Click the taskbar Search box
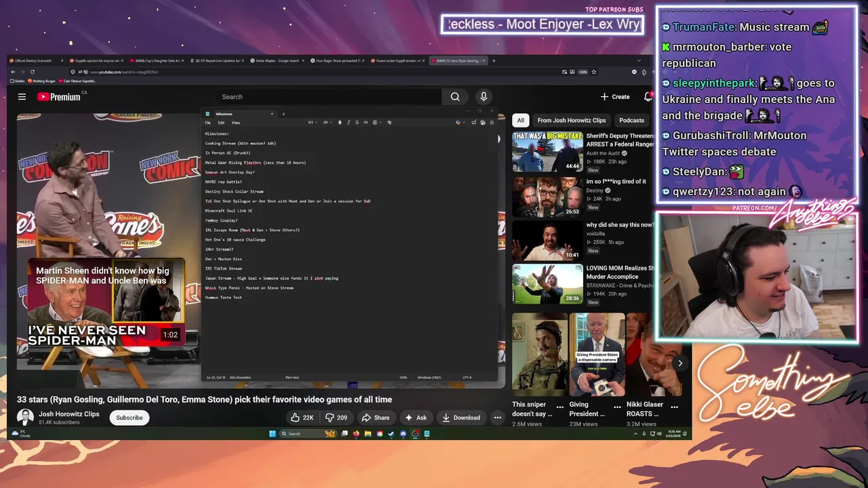This screenshot has height=488, width=868. (309, 434)
